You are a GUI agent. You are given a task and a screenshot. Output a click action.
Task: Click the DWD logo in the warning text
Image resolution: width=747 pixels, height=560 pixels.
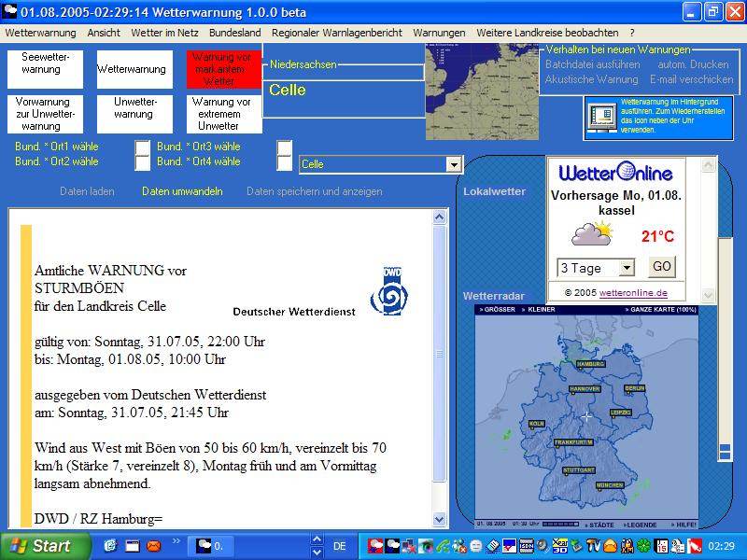pos(388,290)
